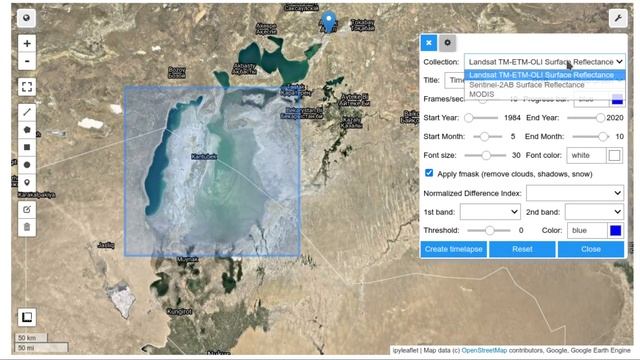This screenshot has width=640, height=360.
Task: Activate the edit layers tool
Action: click(x=27, y=209)
